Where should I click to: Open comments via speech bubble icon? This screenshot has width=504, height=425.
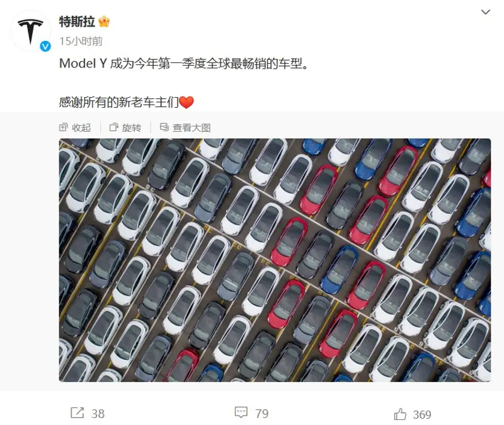click(x=241, y=413)
